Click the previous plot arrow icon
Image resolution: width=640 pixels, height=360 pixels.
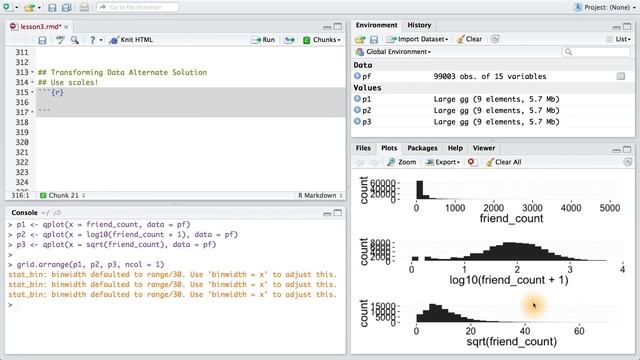[x=360, y=162]
